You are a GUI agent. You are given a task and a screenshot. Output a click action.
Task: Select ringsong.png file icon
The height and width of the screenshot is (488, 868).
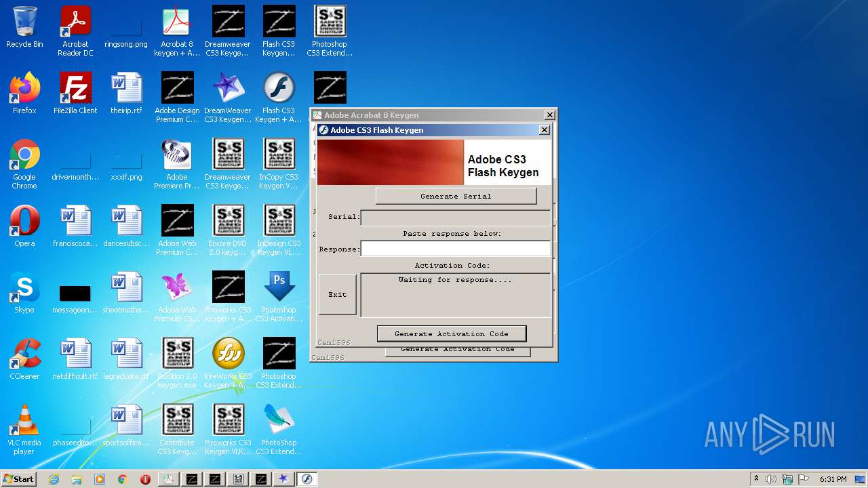pos(126,31)
